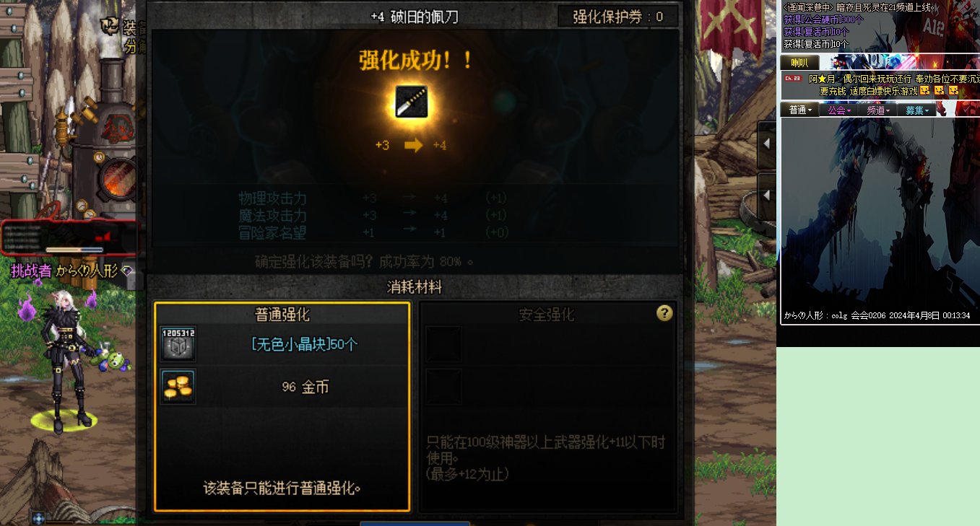Image resolution: width=980 pixels, height=526 pixels.
Task: Click the Ch.23 channel badge
Action: point(793,78)
